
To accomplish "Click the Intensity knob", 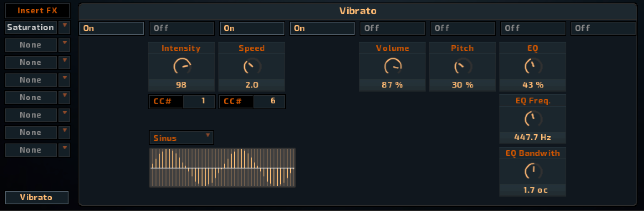I will point(182,66).
